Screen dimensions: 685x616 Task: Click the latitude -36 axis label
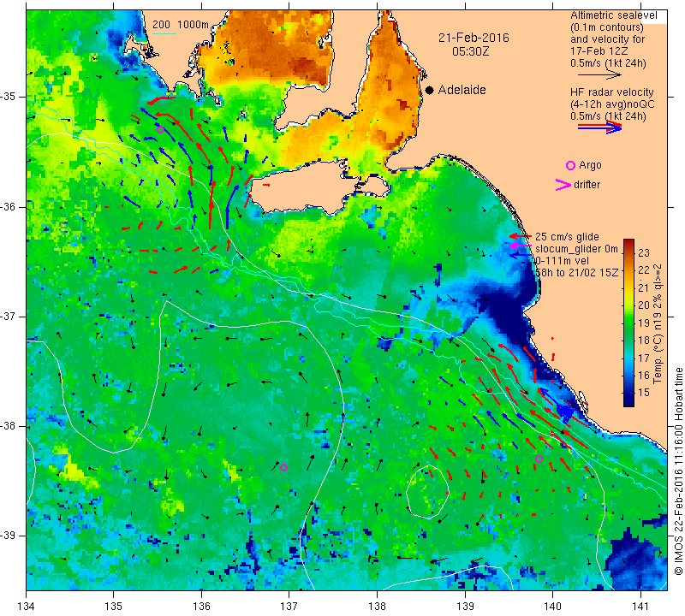click(9, 206)
